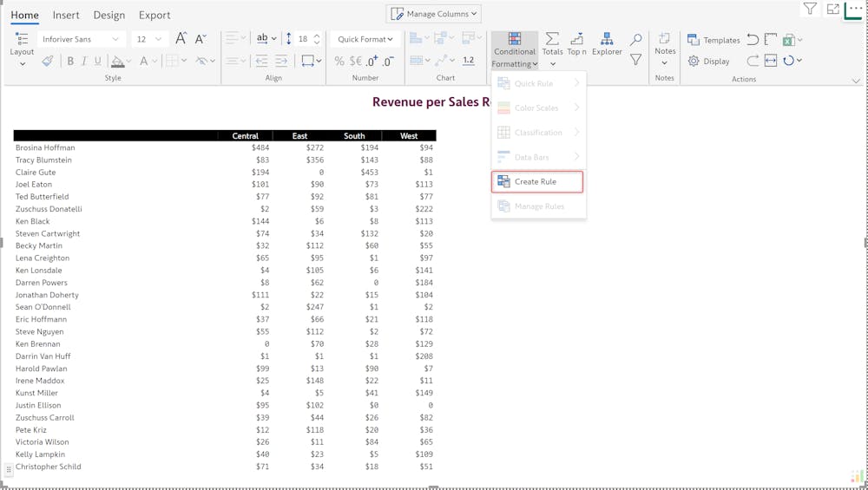Viewport: 868px width, 490px height.
Task: Open the Notes icon
Action: point(664,37)
